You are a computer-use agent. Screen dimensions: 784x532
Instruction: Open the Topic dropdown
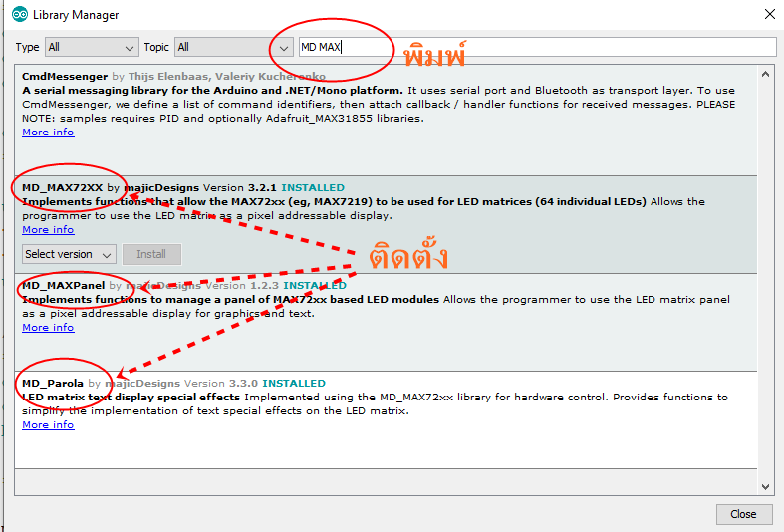tap(233, 47)
